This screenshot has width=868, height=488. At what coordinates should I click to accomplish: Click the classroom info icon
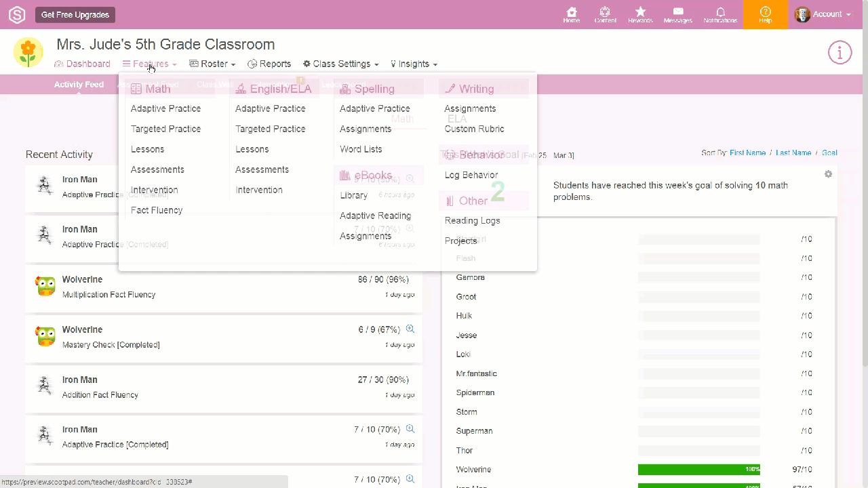tap(840, 52)
